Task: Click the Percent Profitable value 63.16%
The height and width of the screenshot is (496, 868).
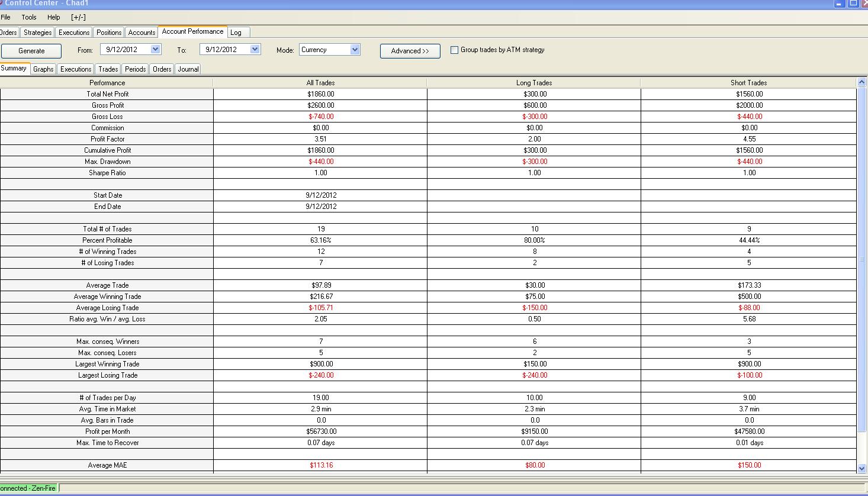Action: tap(320, 240)
